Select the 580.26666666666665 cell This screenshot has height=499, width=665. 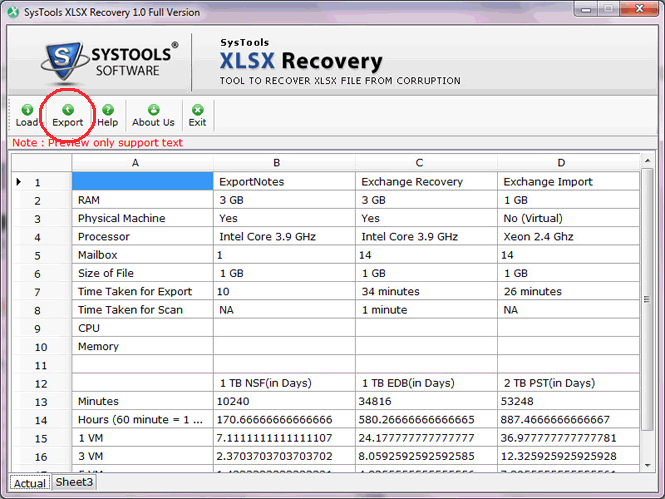click(x=427, y=419)
